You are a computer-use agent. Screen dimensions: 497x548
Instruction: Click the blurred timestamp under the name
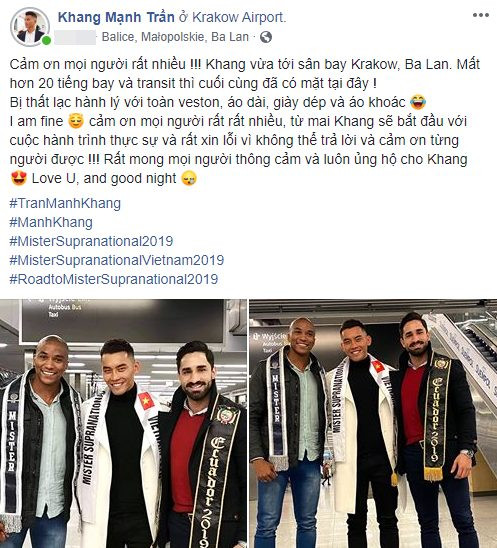(x=75, y=37)
